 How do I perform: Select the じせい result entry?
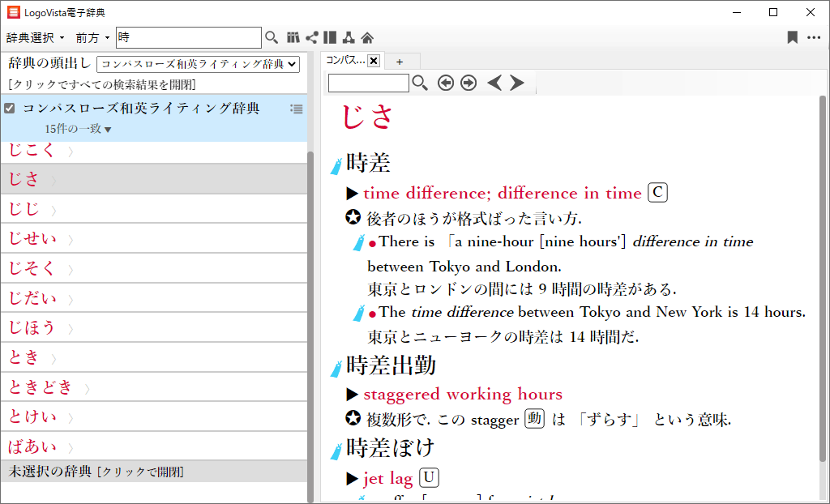[153, 238]
